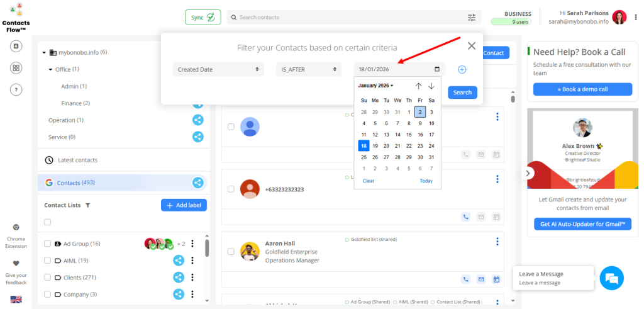Click the share icon next to Contacts (493)
Viewport: 644px width, 309px height.
pos(197,183)
